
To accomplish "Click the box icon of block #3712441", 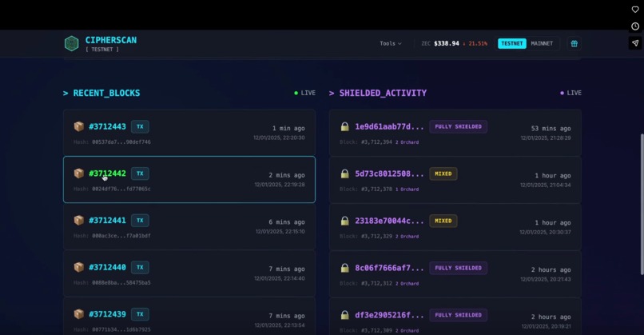I will pos(79,220).
